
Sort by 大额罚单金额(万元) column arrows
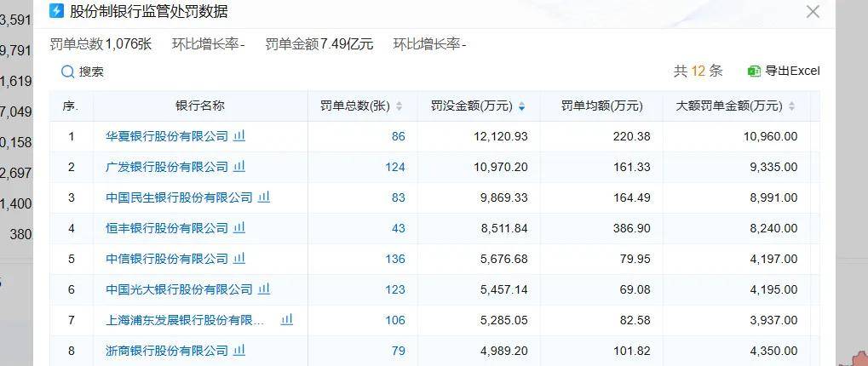point(791,106)
